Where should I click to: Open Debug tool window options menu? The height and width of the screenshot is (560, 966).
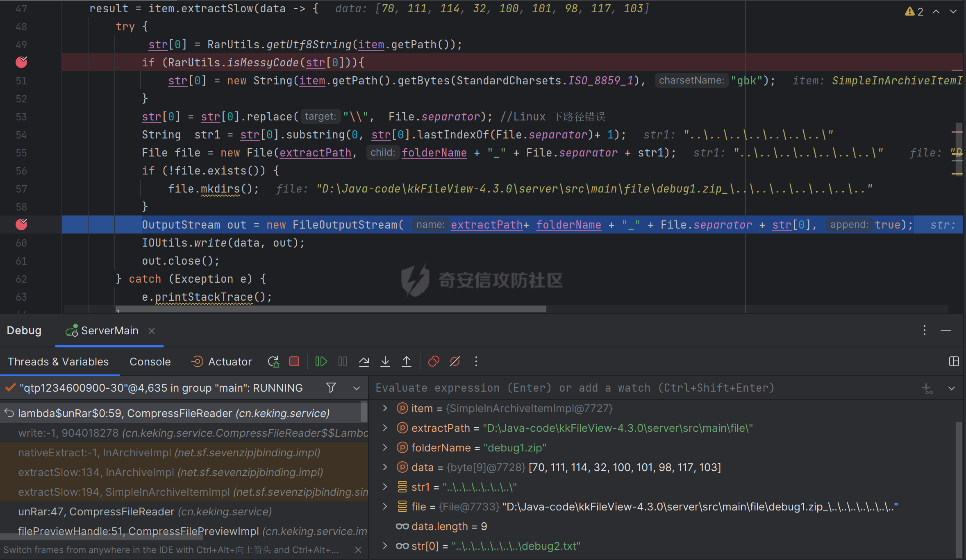pyautogui.click(x=925, y=331)
